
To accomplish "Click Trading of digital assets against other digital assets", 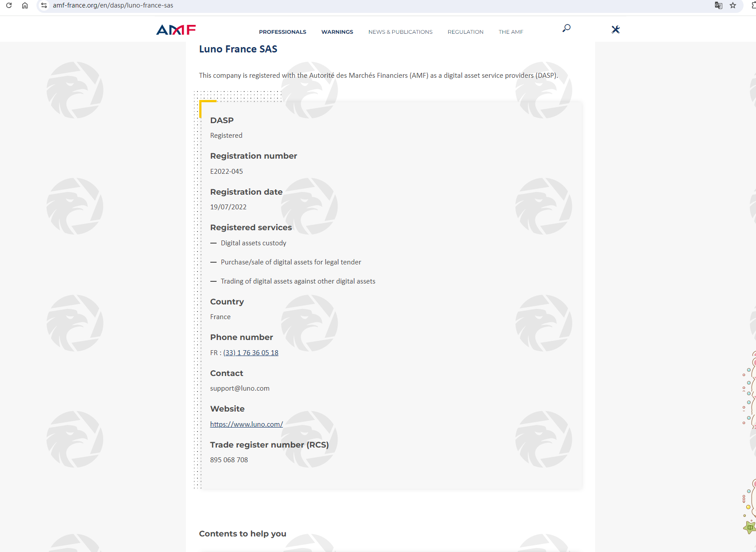I will [298, 281].
